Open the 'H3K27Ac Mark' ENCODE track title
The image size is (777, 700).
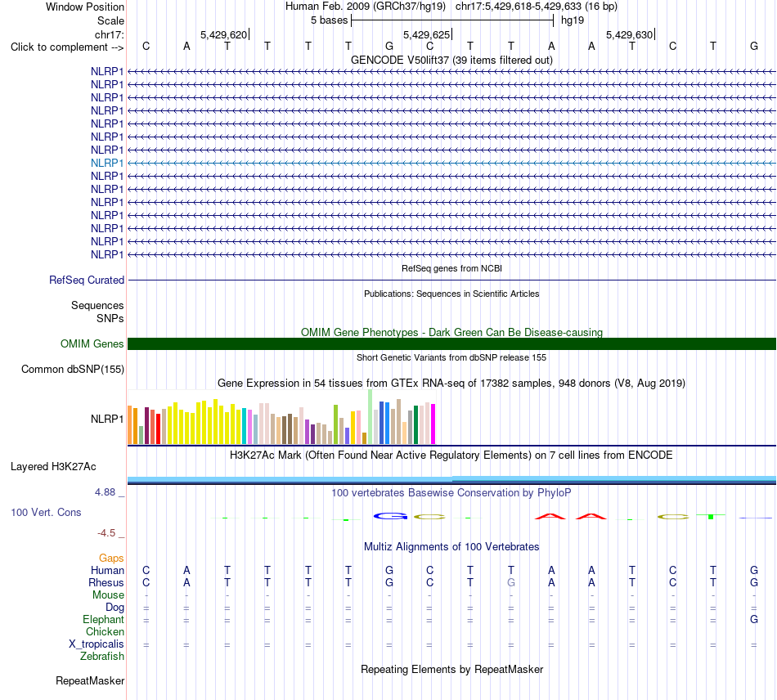pyautogui.click(x=451, y=455)
